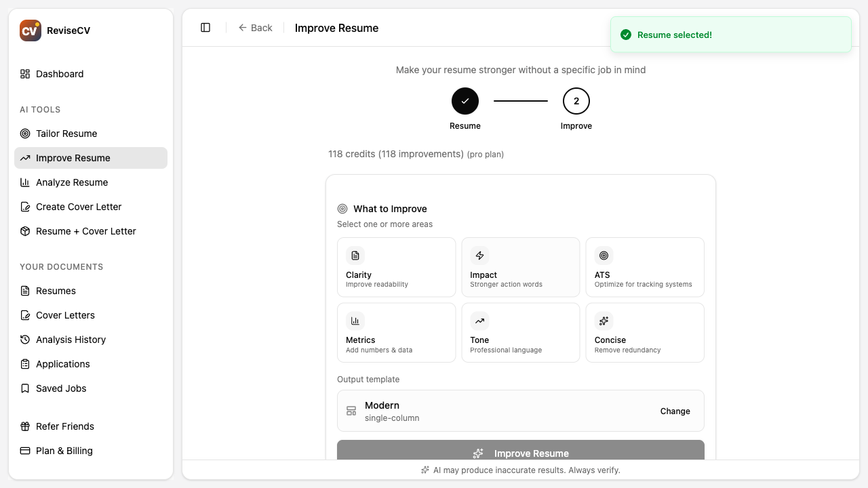
Task: Click the Create Cover Letter icon
Action: (24, 207)
